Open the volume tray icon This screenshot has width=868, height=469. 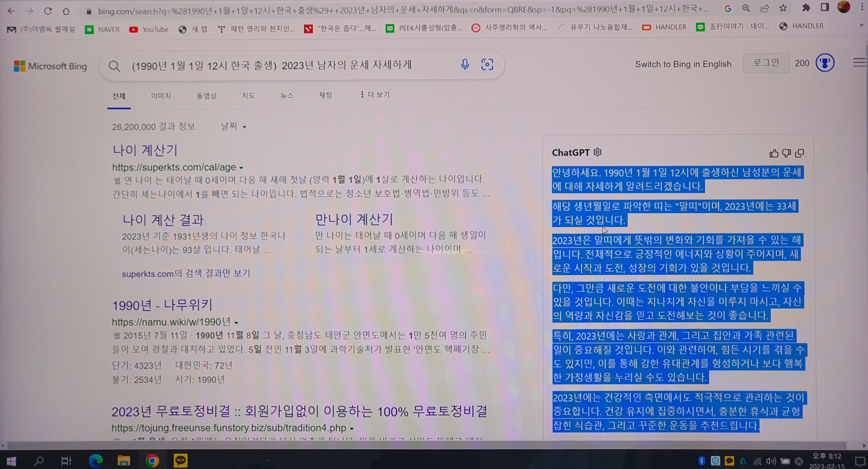771,461
